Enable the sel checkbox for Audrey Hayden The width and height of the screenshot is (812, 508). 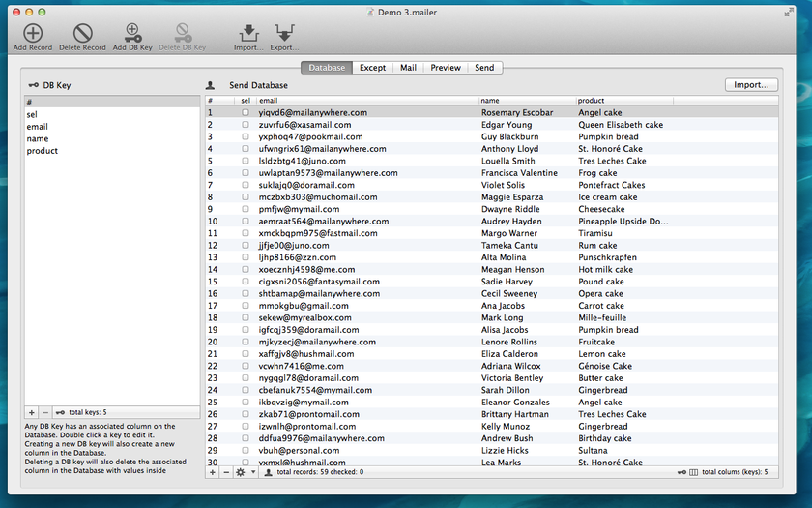(246, 222)
